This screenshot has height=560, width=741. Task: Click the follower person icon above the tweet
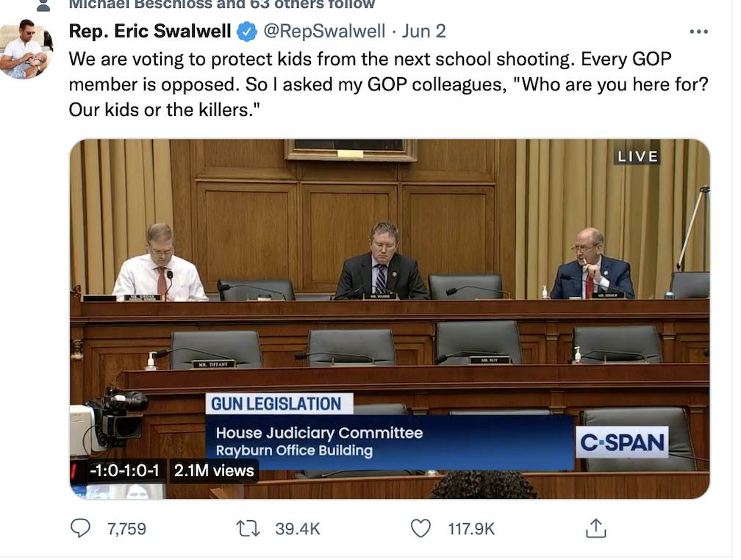click(43, 5)
